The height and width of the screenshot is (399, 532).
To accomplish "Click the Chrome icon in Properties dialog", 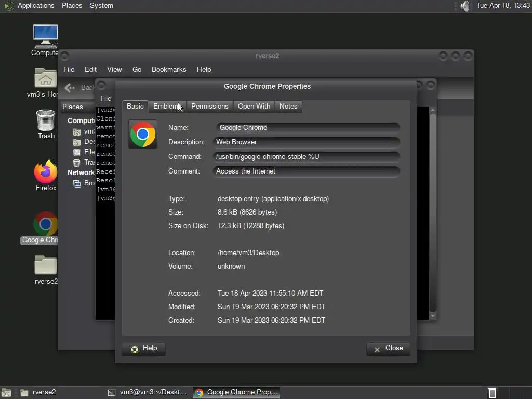I will point(142,135).
